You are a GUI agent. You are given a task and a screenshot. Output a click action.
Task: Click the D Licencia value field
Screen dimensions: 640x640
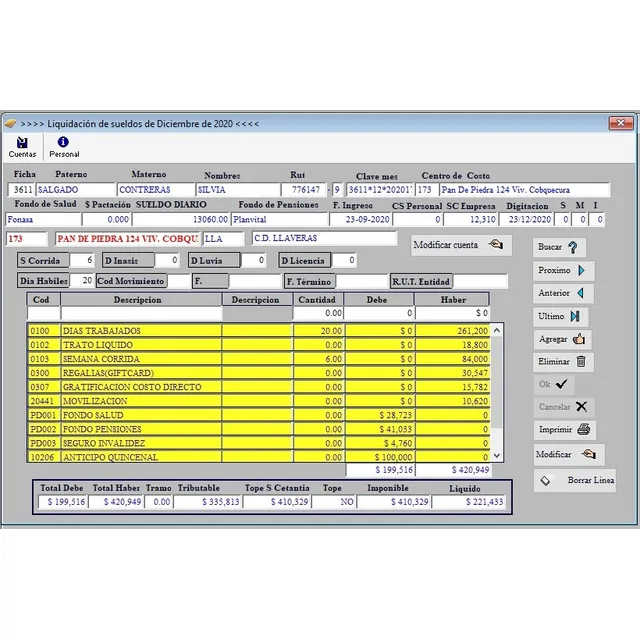[x=344, y=260]
